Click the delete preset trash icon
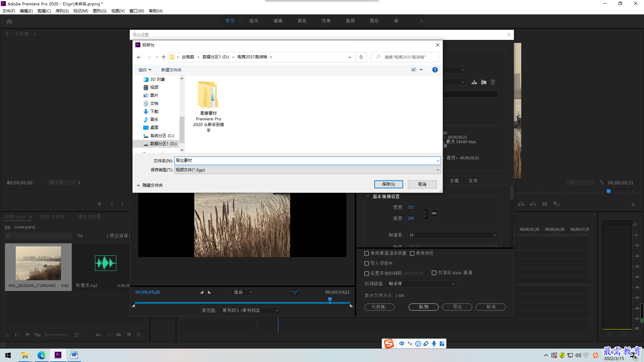The image size is (644, 362). (x=493, y=82)
